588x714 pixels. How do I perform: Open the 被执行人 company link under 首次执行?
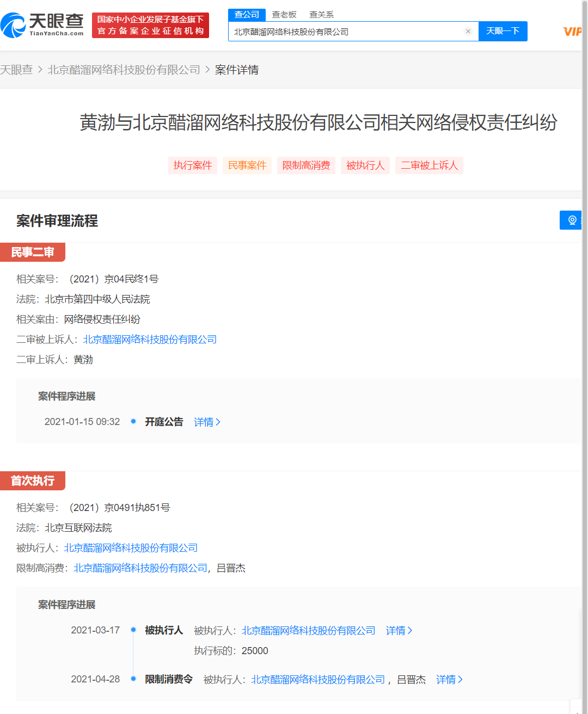(131, 548)
